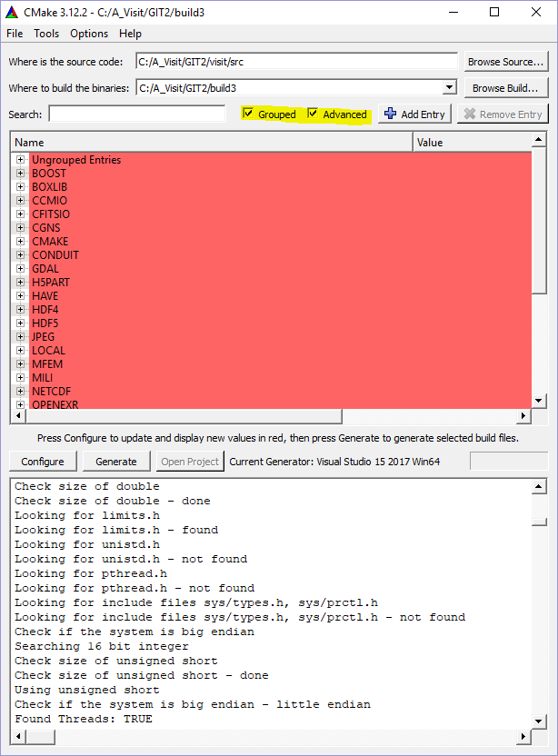Expand the JPEG group
This screenshot has height=756, width=558.
[x=20, y=336]
